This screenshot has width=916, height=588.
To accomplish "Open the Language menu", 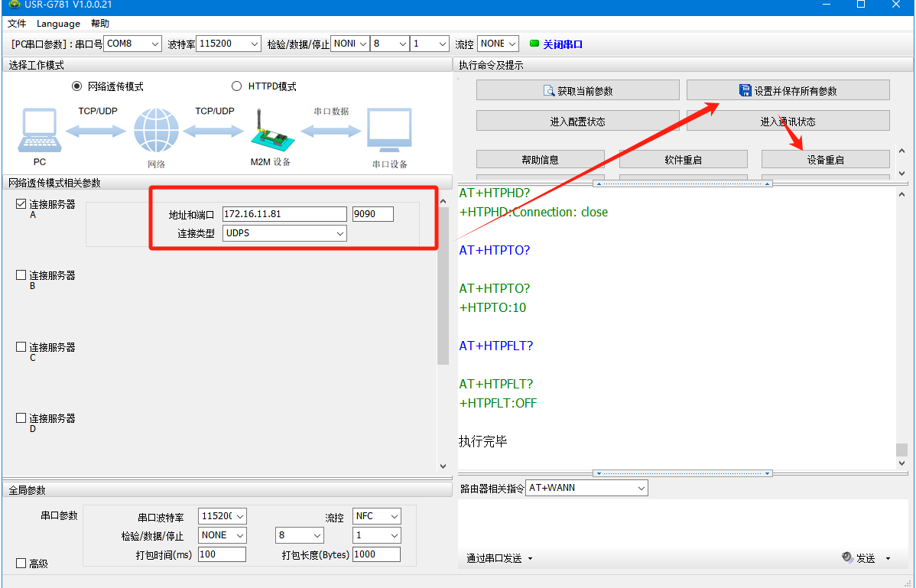I will pyautogui.click(x=58, y=24).
